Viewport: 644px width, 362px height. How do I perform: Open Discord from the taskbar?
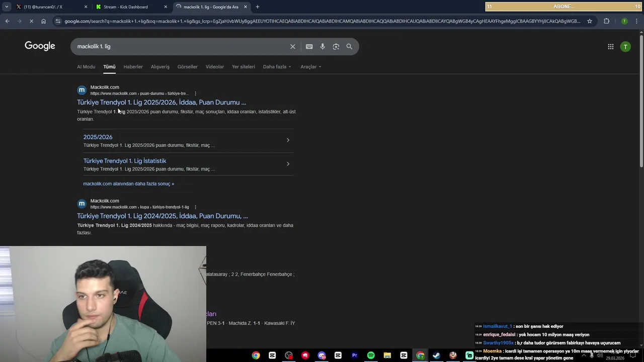321,355
